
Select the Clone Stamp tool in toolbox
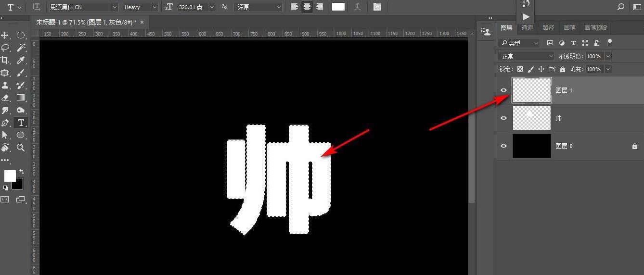click(x=5, y=85)
